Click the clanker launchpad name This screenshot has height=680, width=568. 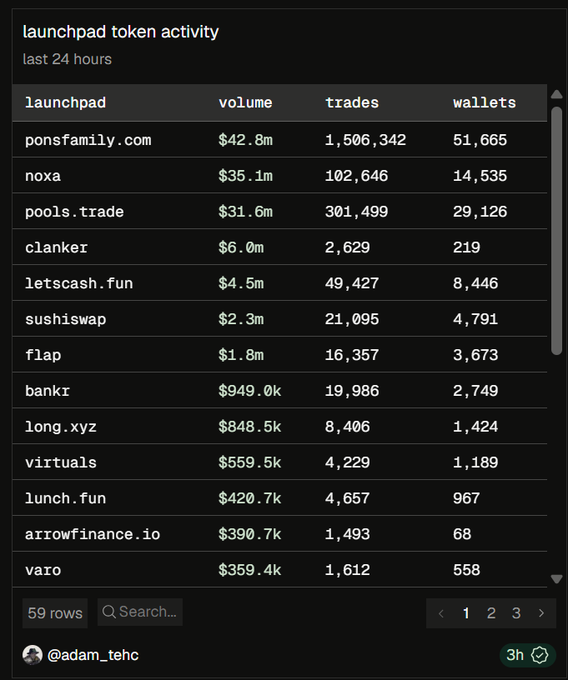point(56,248)
